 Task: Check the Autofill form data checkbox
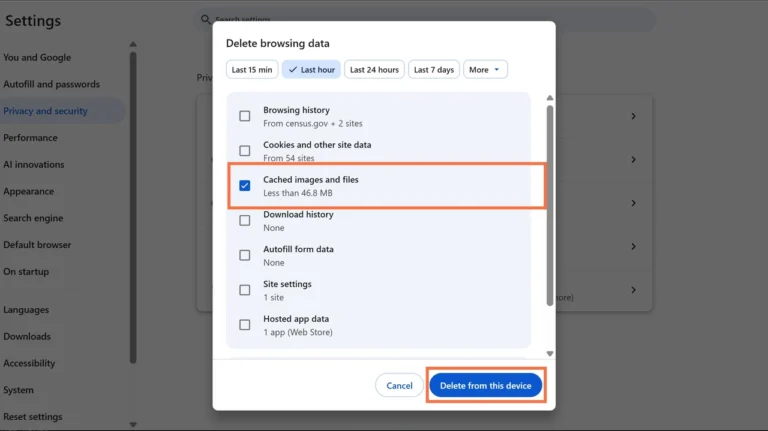244,255
